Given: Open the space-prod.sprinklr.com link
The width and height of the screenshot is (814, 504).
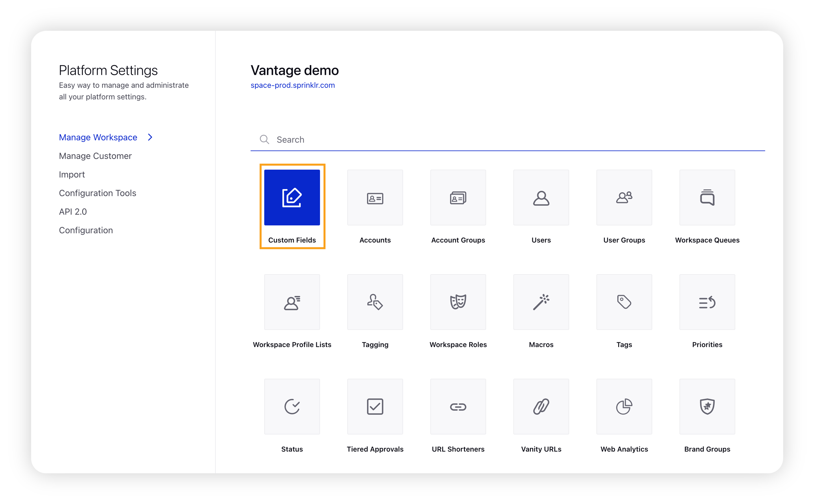Looking at the screenshot, I should (293, 85).
